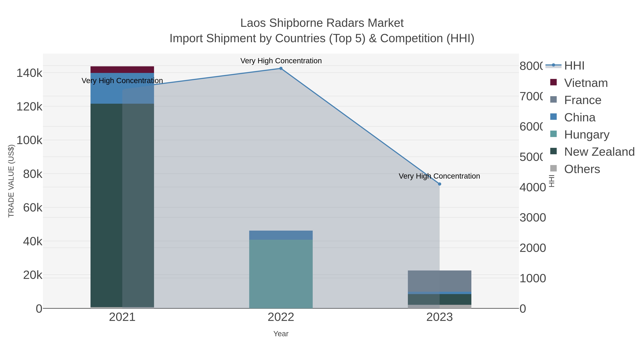Click the 2022 HHI data point

[281, 68]
